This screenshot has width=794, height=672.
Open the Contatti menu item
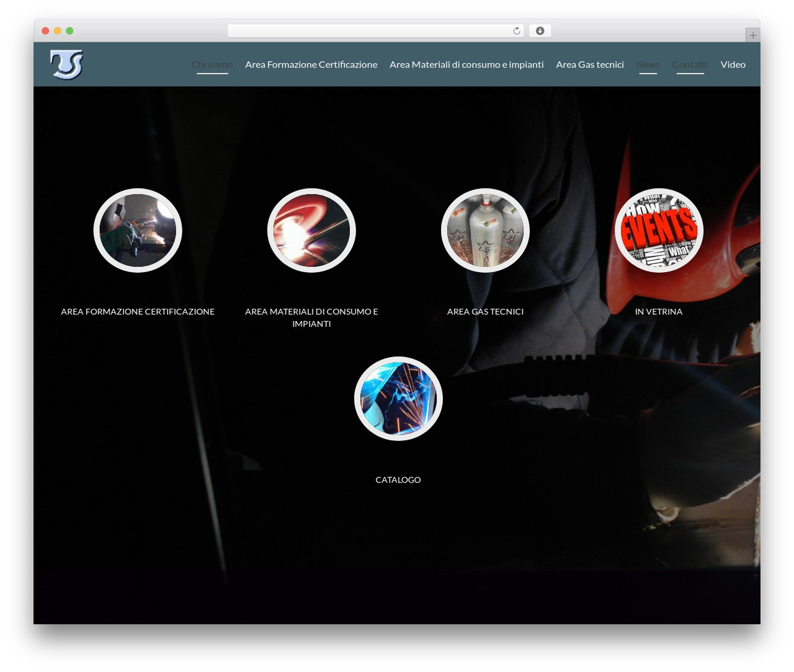click(690, 64)
